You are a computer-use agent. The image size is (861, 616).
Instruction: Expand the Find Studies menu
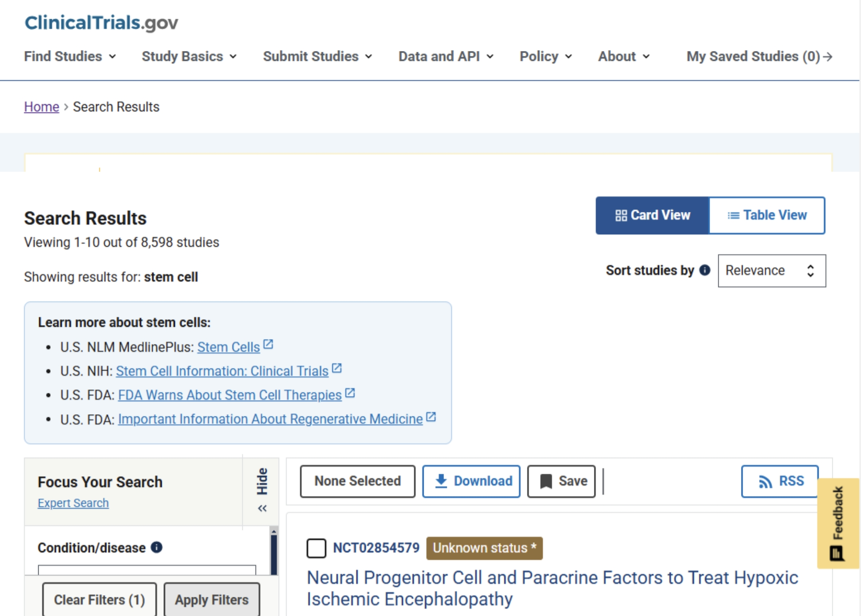coord(70,56)
